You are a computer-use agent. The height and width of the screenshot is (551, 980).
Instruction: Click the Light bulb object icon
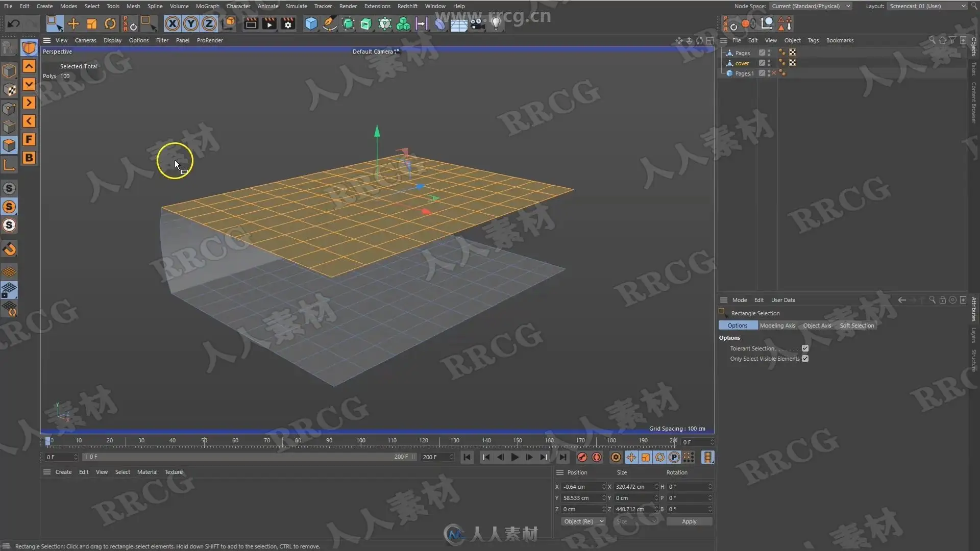pos(496,23)
